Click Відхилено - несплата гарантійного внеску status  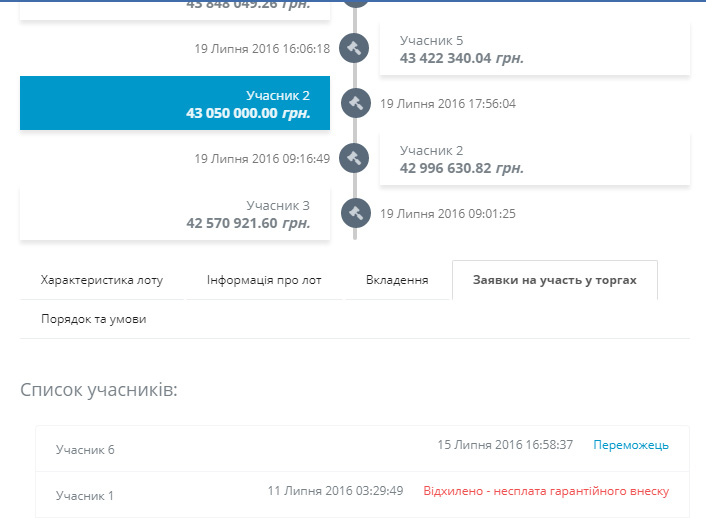pyautogui.click(x=546, y=491)
